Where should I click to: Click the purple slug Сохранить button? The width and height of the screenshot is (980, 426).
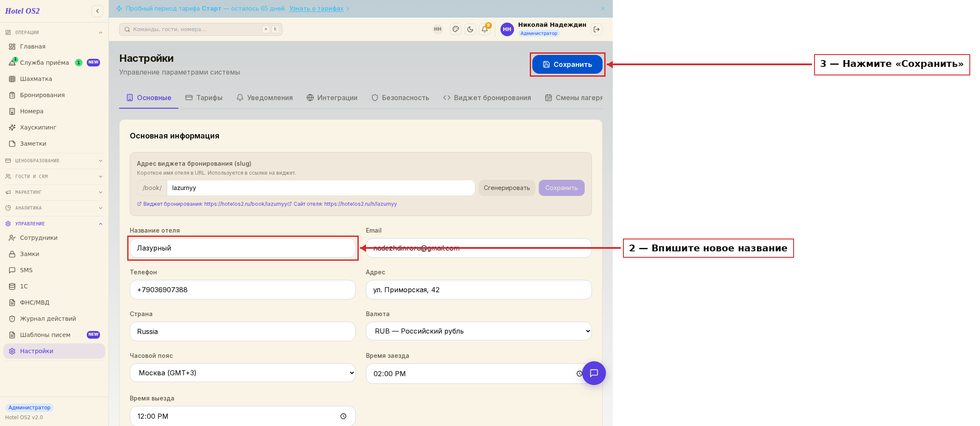tap(561, 188)
